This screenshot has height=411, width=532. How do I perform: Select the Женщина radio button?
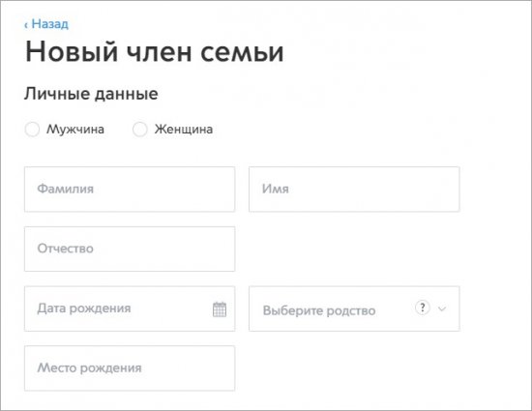[x=140, y=130]
